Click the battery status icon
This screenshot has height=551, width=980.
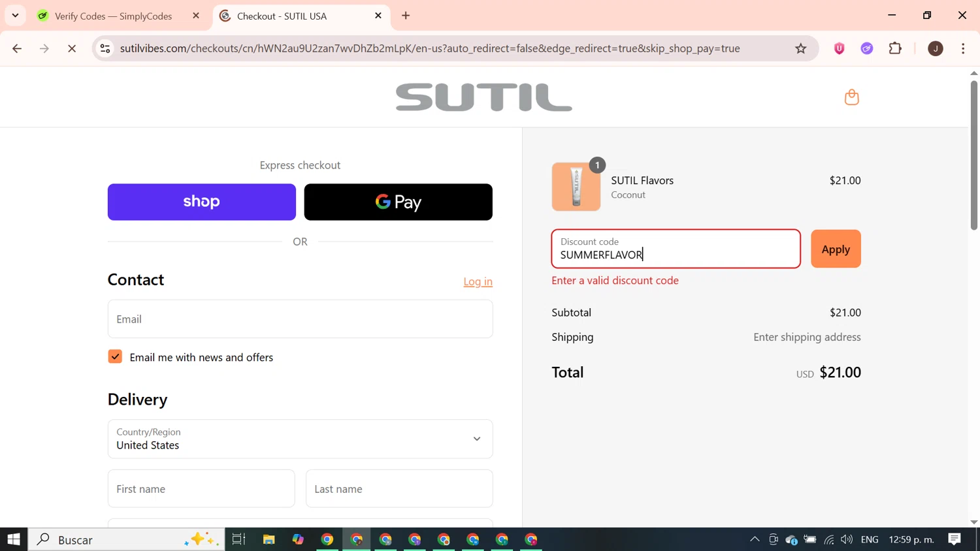click(x=810, y=539)
